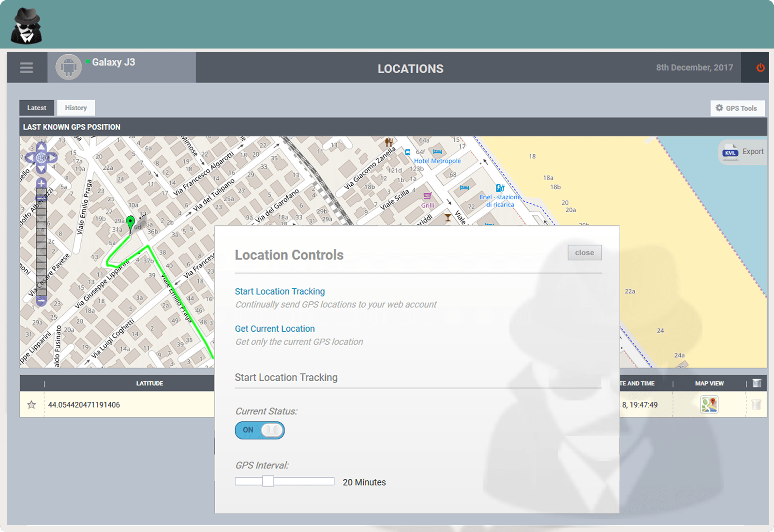
Task: Star the latitude entry as favorite
Action: pos(31,405)
